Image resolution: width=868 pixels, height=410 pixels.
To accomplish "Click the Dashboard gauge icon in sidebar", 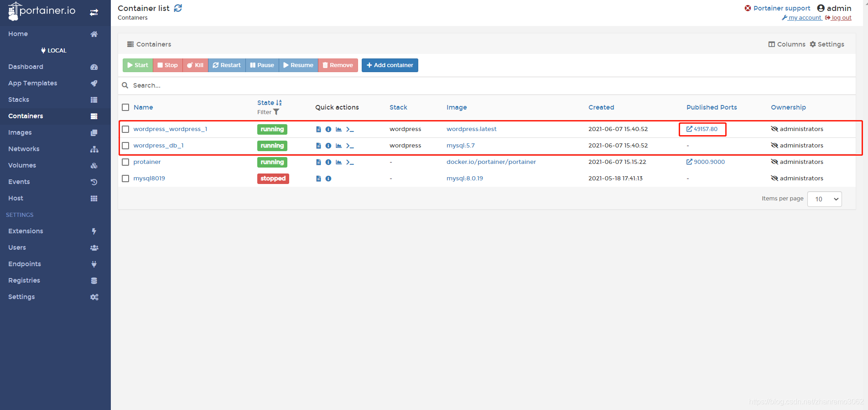I will tap(94, 67).
